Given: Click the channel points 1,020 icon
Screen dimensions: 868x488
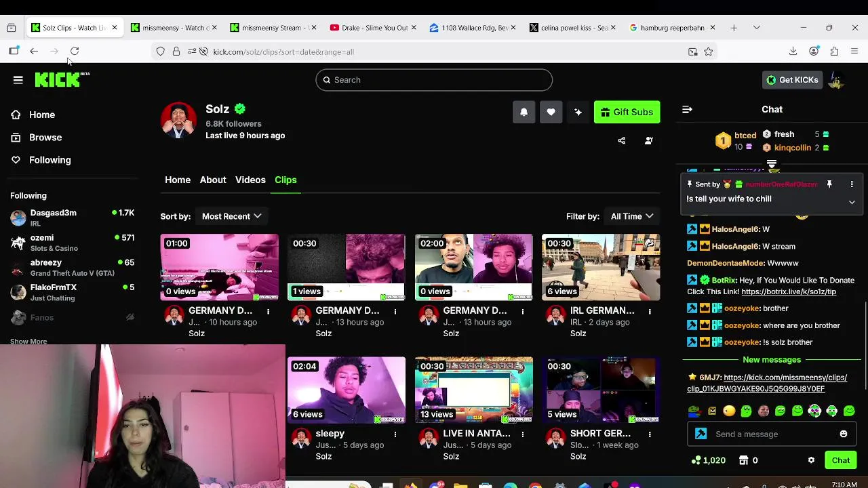Looking at the screenshot, I should (x=696, y=460).
